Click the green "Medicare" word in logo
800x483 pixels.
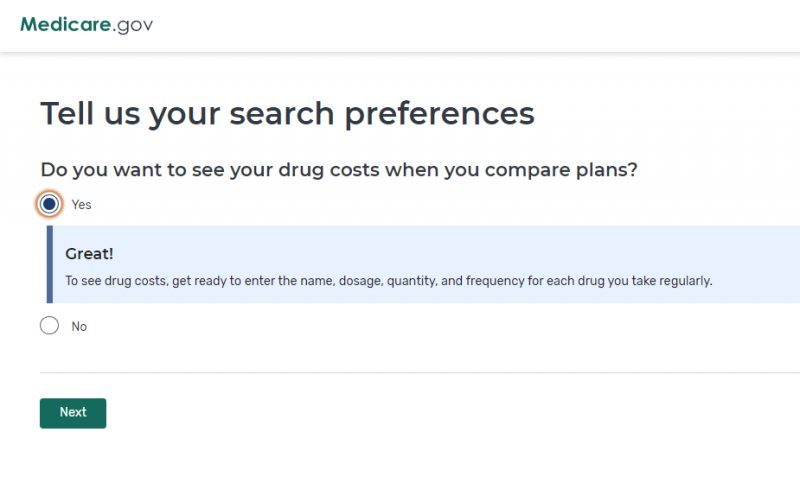(x=65, y=24)
